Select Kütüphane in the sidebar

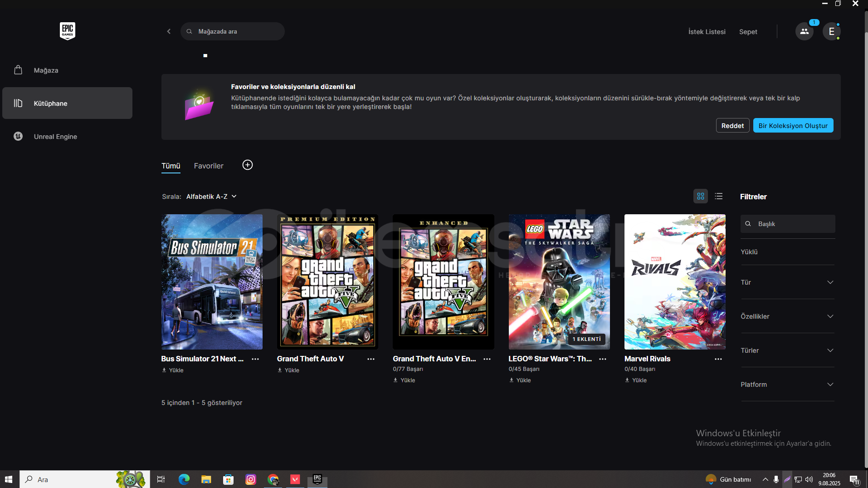pyautogui.click(x=67, y=103)
